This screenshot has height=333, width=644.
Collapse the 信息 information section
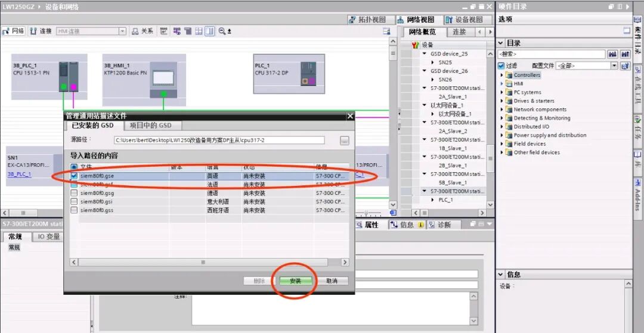coord(501,275)
